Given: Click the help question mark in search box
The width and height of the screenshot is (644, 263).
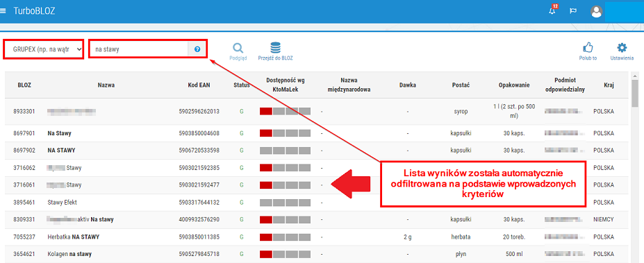Looking at the screenshot, I should 197,49.
